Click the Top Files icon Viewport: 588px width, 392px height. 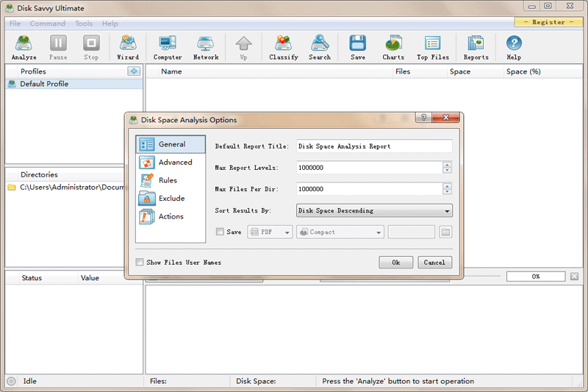432,47
